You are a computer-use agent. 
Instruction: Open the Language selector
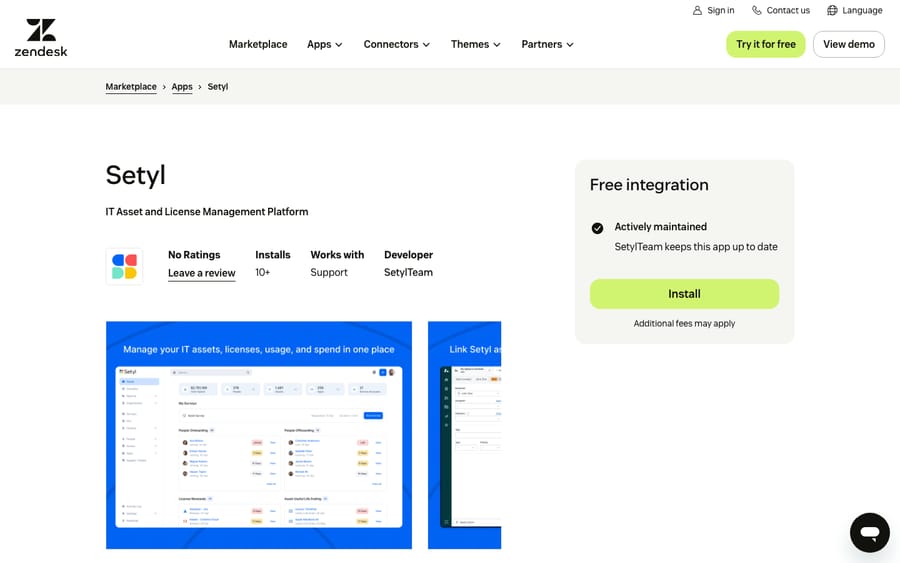pyautogui.click(x=855, y=10)
